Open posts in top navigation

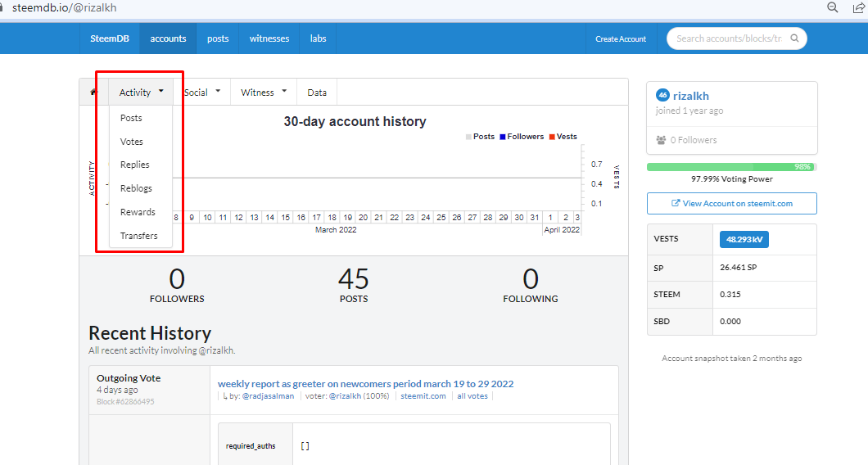(218, 38)
